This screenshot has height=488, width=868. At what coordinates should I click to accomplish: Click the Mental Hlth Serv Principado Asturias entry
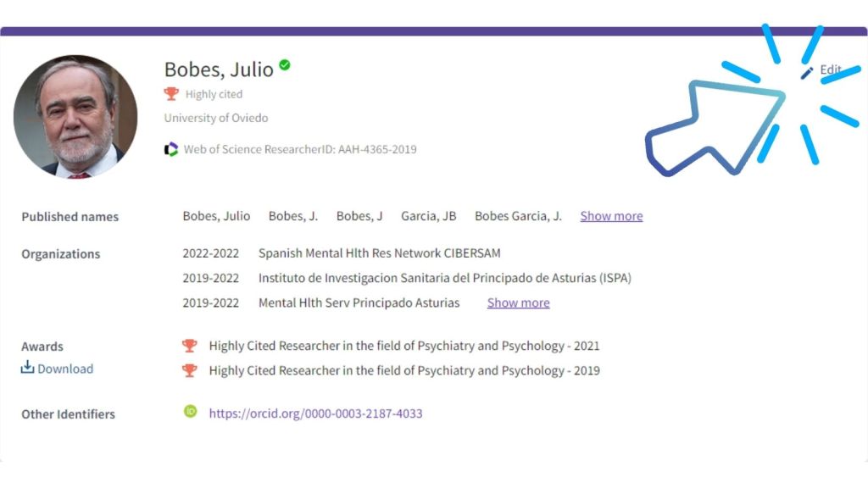[359, 302]
